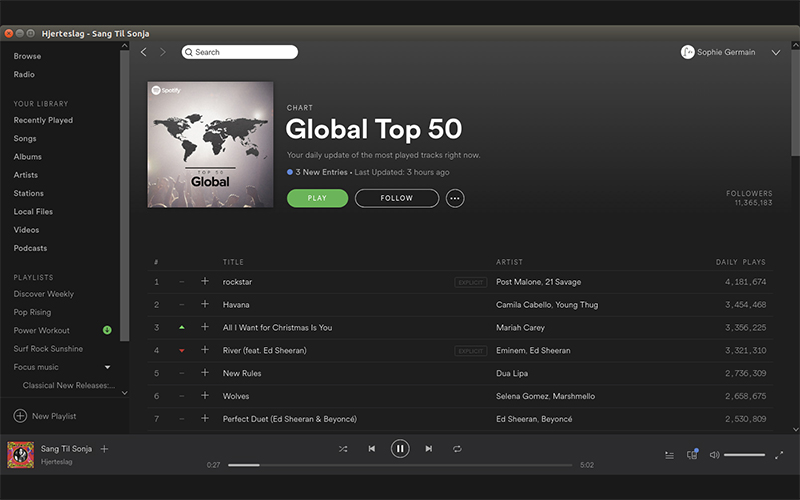Go forward with the right navigation arrow

coord(163,52)
